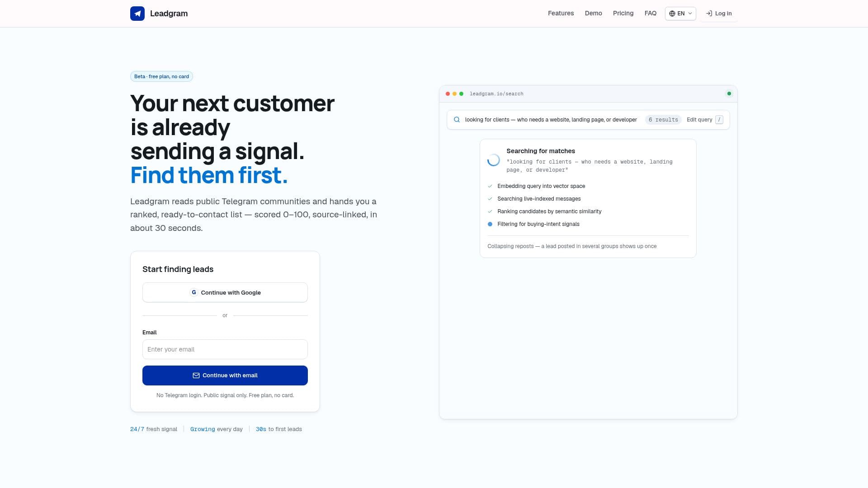
Task: Click checkmark next to Embedding query into vector space
Action: [490, 186]
